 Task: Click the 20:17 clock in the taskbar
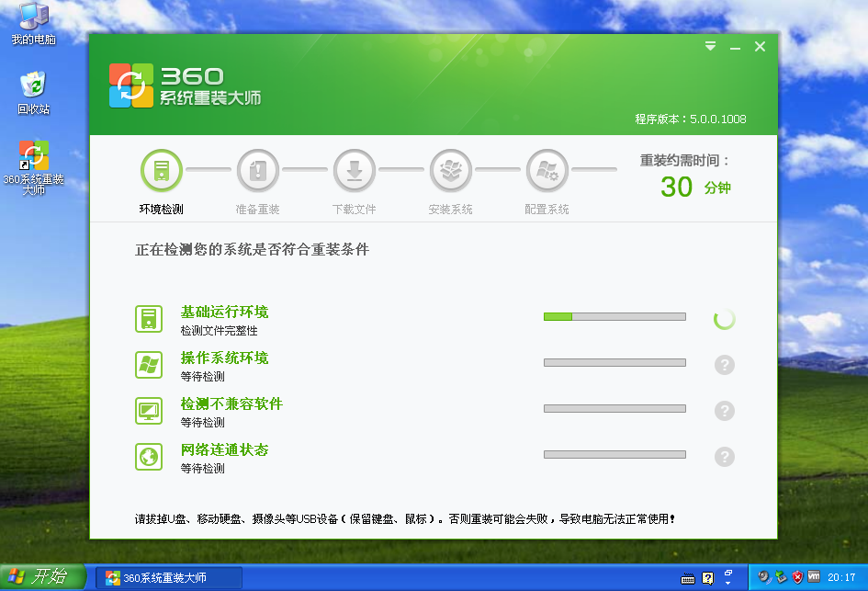(x=841, y=578)
